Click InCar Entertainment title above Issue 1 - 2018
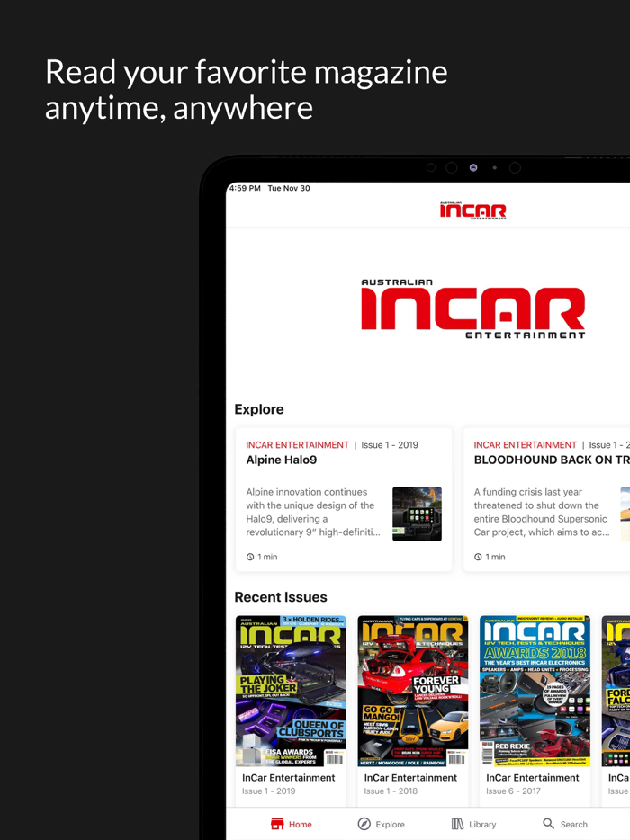Viewport: 630px width, 840px height. 410,778
